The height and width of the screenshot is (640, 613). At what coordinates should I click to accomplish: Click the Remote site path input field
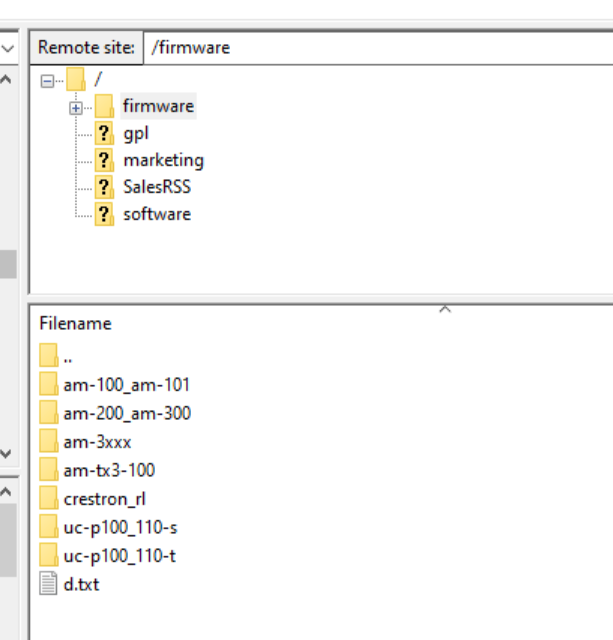(x=375, y=47)
